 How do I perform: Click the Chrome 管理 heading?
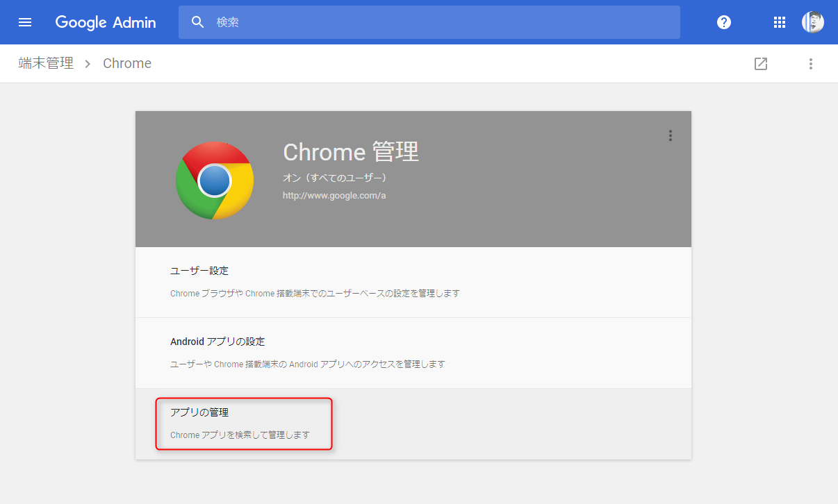351,151
